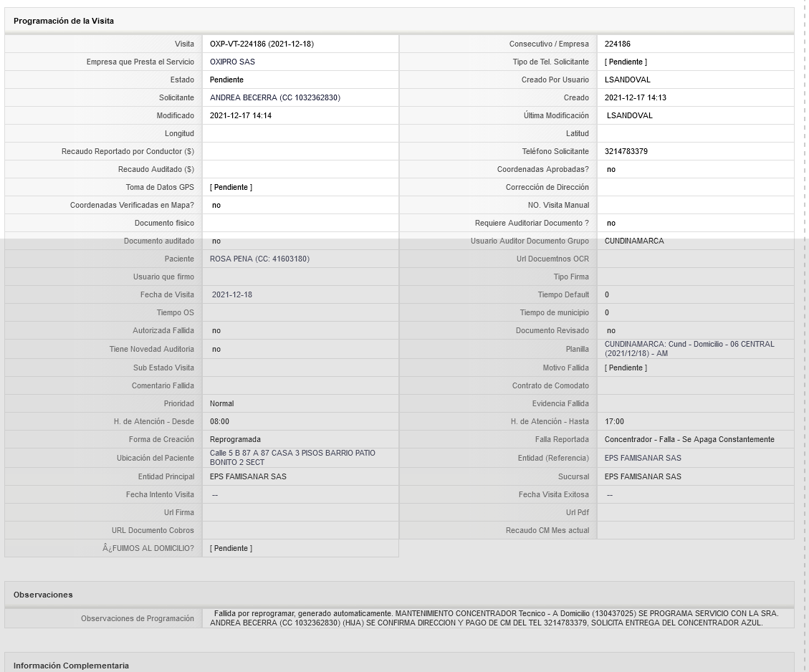The height and width of the screenshot is (672, 809).
Task: Click the Recaudo Auditado ($) label
Action: (156, 170)
